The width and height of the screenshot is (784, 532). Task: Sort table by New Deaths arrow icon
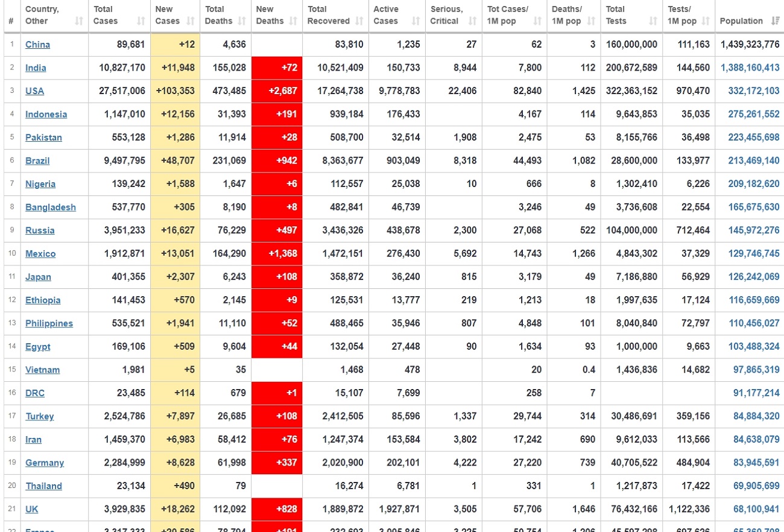pos(292,21)
